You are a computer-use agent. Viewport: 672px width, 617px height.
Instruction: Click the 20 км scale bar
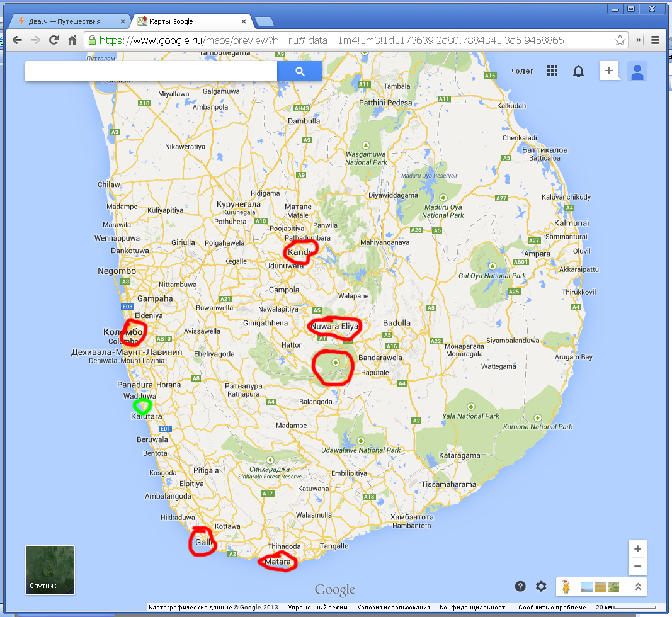pos(626,607)
